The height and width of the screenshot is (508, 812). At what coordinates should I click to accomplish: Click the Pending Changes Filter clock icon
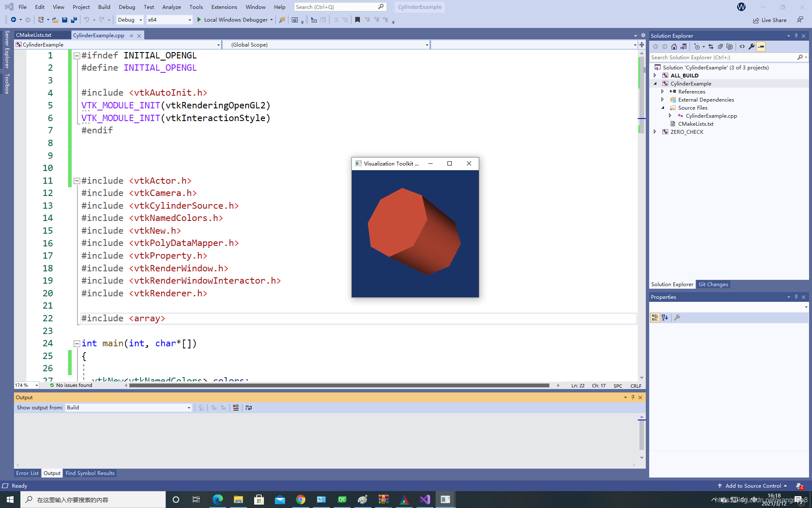pos(697,47)
